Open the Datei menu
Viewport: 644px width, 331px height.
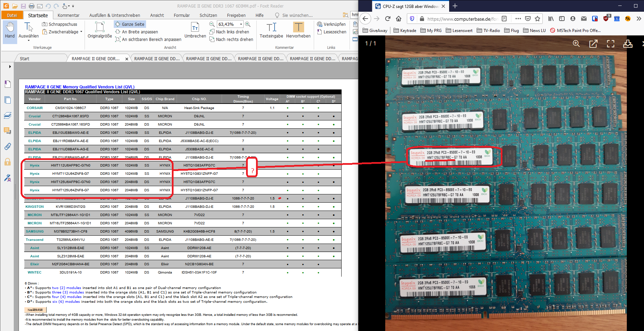12,15
